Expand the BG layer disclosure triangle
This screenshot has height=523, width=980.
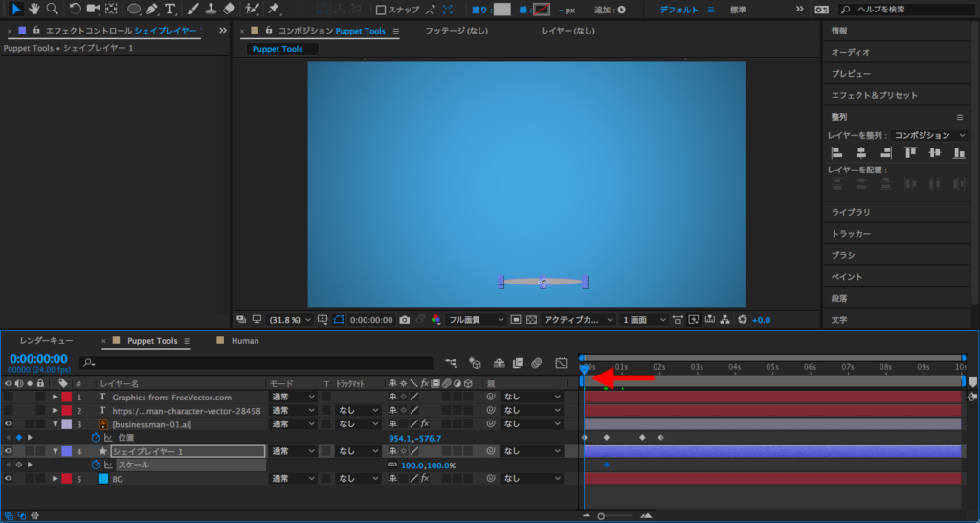click(56, 478)
